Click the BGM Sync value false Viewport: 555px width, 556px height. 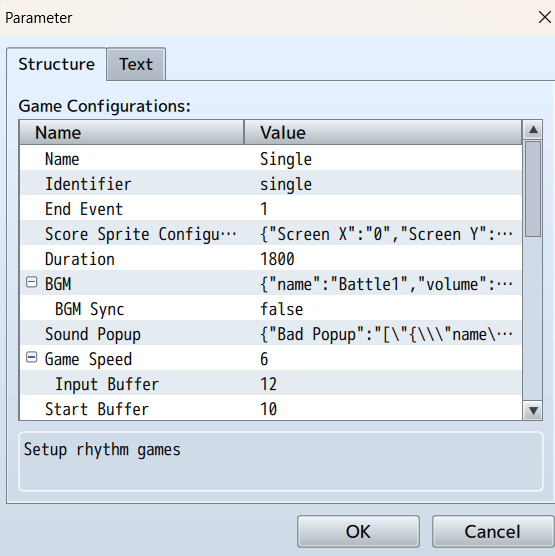[x=282, y=309]
